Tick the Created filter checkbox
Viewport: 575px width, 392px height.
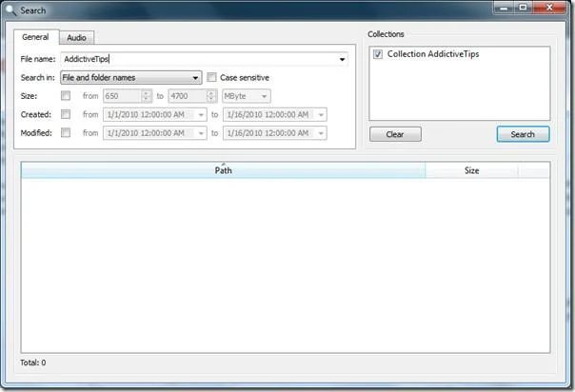click(66, 114)
